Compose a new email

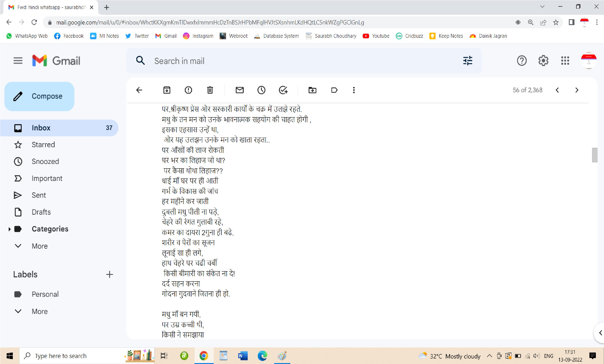pos(39,96)
